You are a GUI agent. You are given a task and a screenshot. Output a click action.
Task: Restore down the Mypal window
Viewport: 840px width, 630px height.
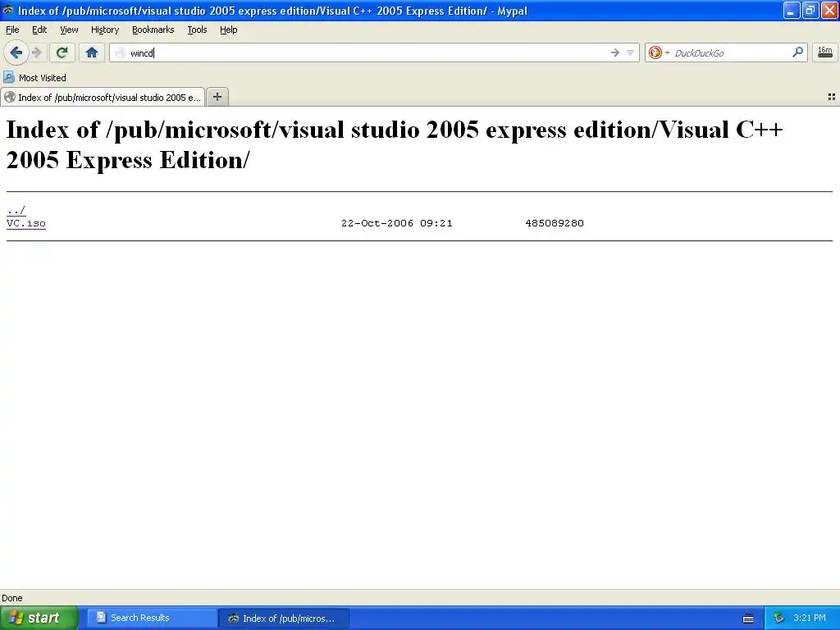810,10
